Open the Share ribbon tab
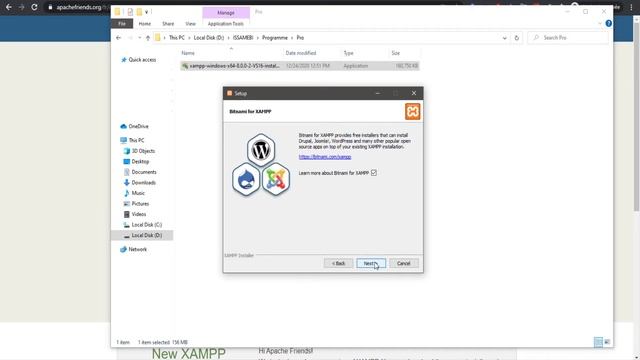Screen dimensions: 640x360 click(168, 24)
